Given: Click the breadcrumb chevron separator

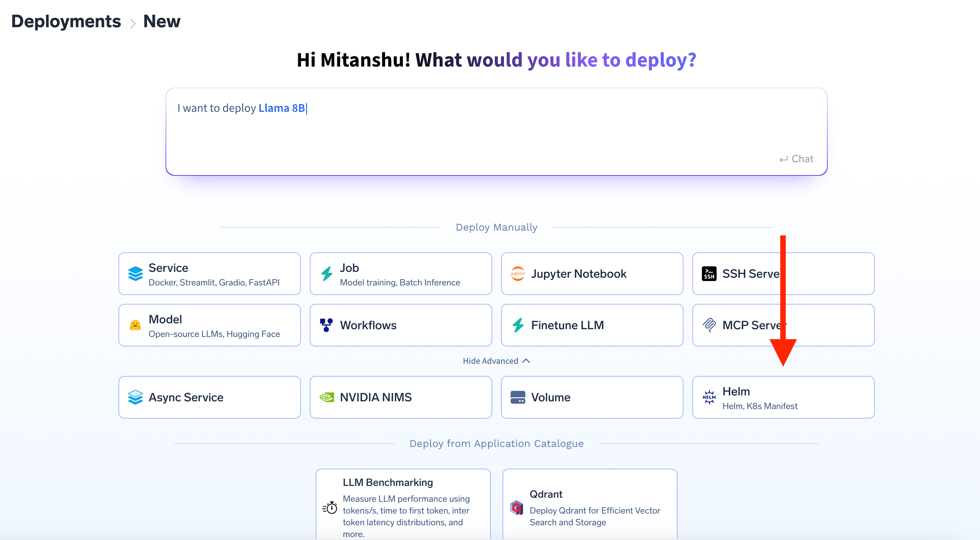Looking at the screenshot, I should (x=133, y=24).
